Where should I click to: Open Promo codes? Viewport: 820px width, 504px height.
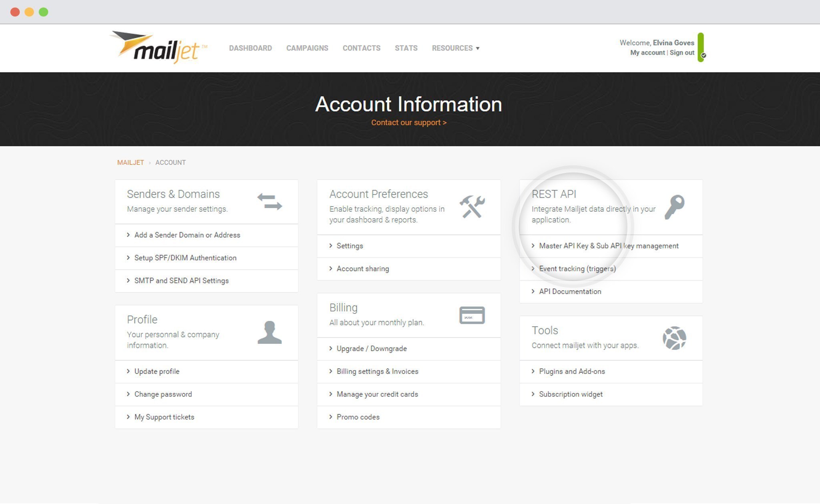pyautogui.click(x=409, y=417)
